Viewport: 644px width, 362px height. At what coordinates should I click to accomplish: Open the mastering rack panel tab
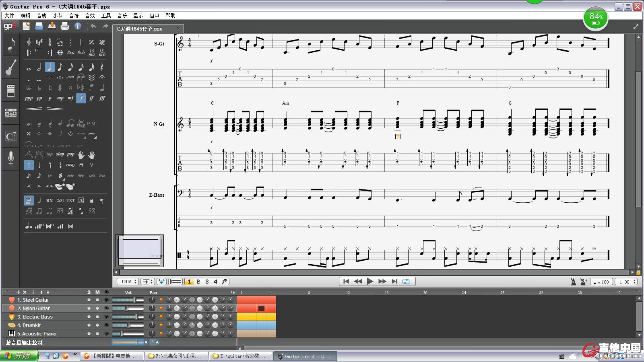(x=11, y=113)
